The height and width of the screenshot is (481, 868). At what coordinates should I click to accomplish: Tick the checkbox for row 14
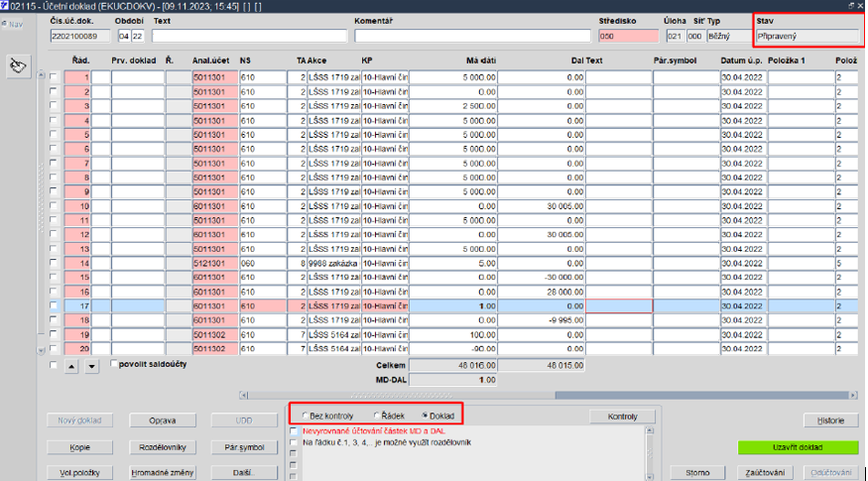tap(54, 263)
